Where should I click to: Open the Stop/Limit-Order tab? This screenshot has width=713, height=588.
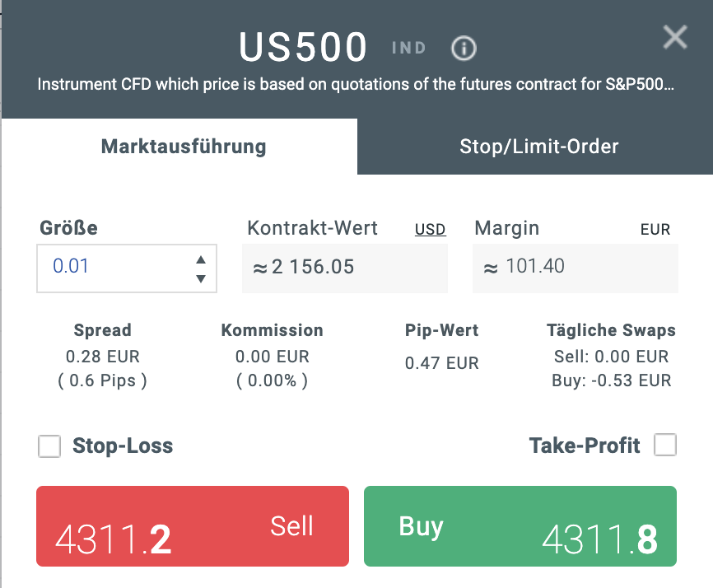[x=538, y=147]
